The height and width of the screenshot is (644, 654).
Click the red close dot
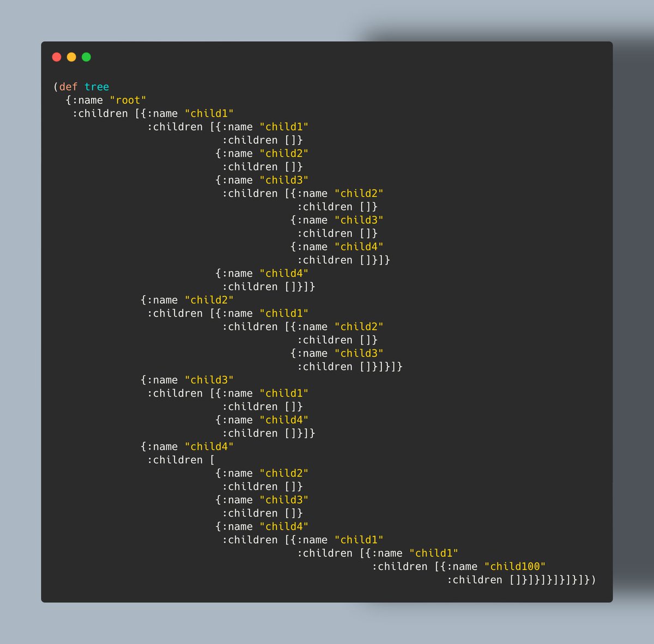[57, 57]
